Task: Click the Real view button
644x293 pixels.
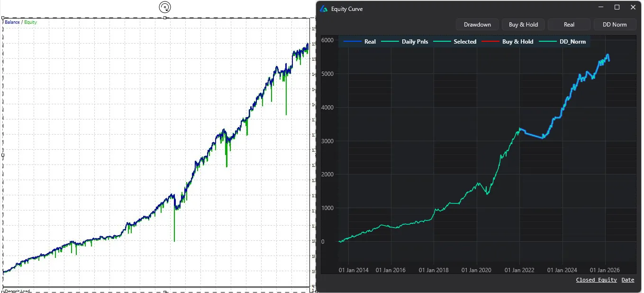Action: click(x=569, y=24)
